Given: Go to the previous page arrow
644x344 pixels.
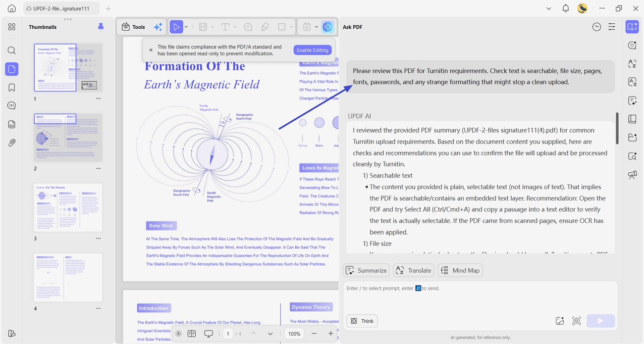Looking at the screenshot, I should [254, 334].
